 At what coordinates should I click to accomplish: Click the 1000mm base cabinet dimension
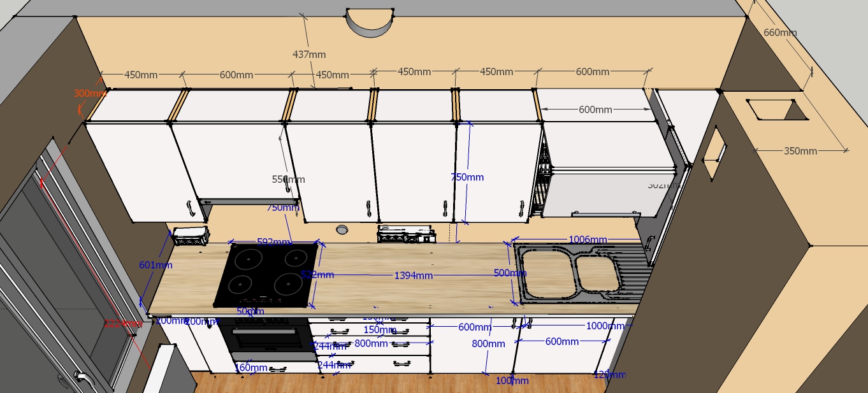click(x=606, y=325)
